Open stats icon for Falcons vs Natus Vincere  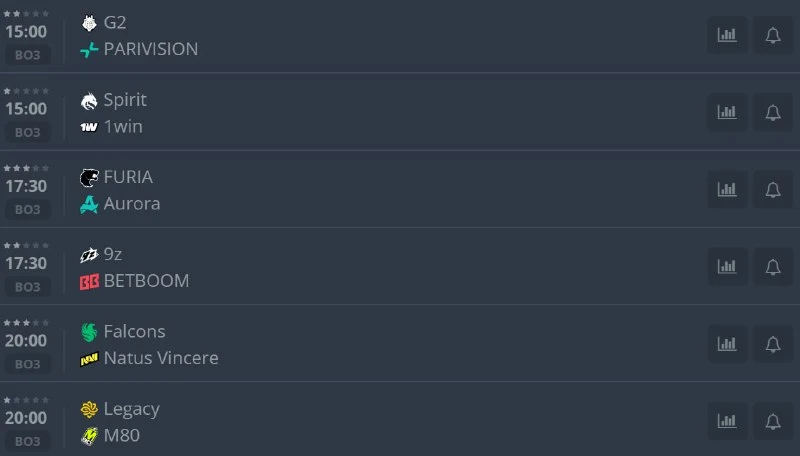(x=727, y=344)
